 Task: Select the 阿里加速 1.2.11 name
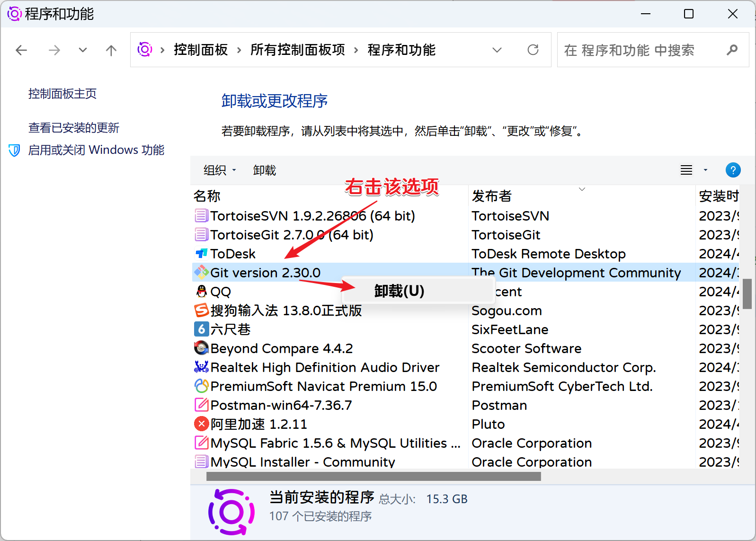click(x=258, y=424)
